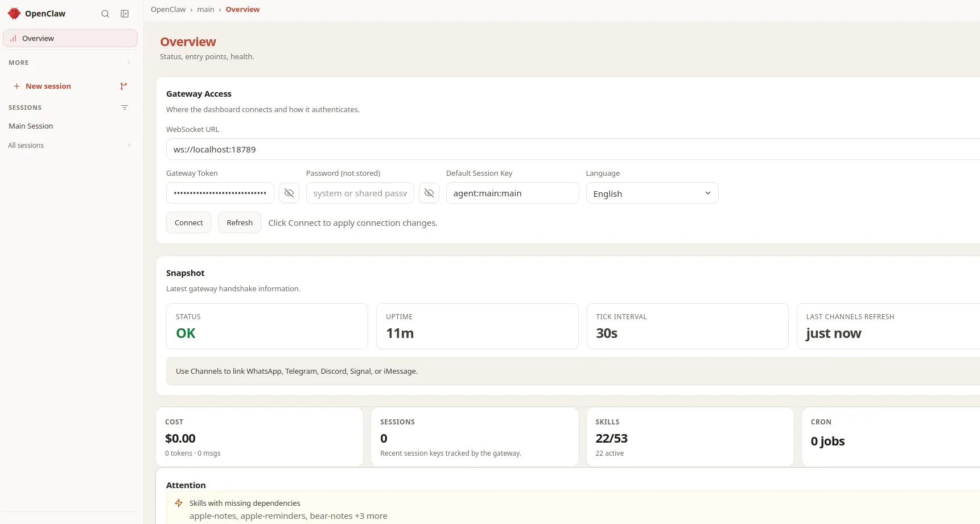
Task: Click 'Click Connect to apply' hint text
Action: (353, 223)
